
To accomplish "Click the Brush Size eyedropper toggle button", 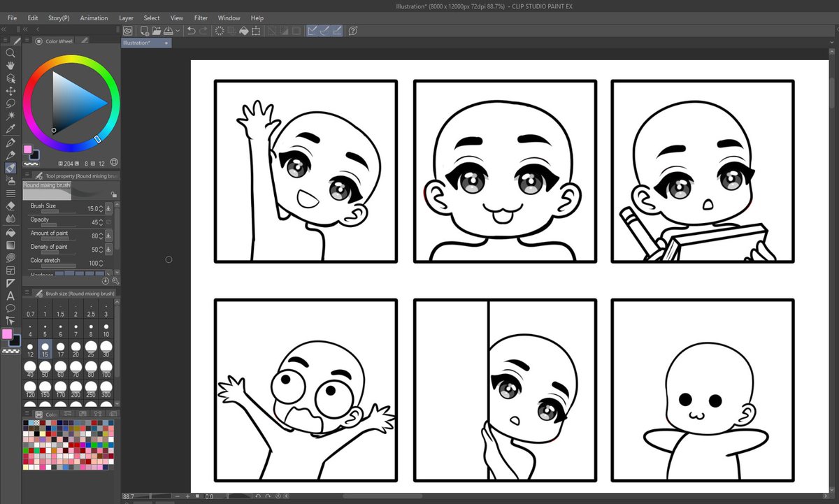I will (108, 209).
